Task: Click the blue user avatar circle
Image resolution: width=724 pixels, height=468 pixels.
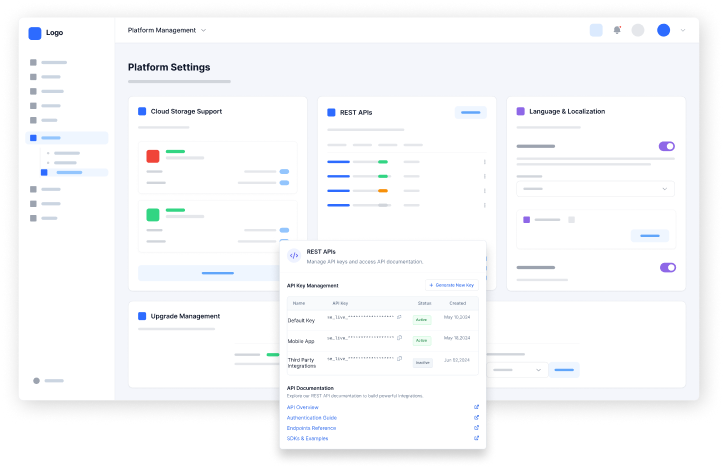Action: click(x=664, y=30)
